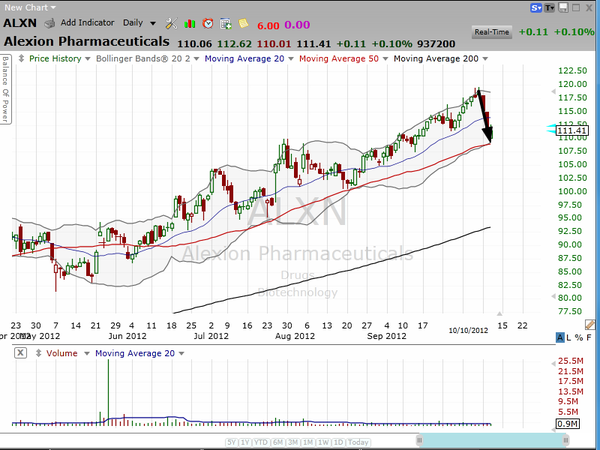Click the print chart icon
600x450 pixels.
point(50,24)
